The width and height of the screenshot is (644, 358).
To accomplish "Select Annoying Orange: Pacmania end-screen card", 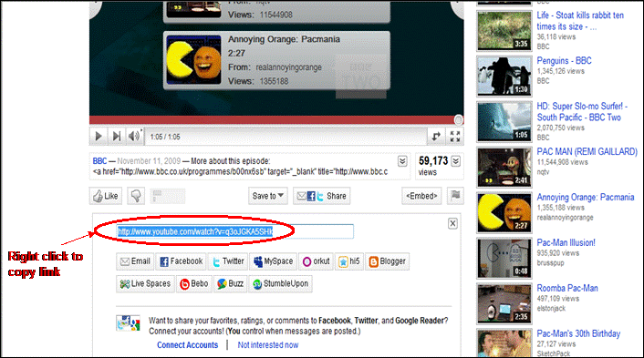I will (x=276, y=60).
